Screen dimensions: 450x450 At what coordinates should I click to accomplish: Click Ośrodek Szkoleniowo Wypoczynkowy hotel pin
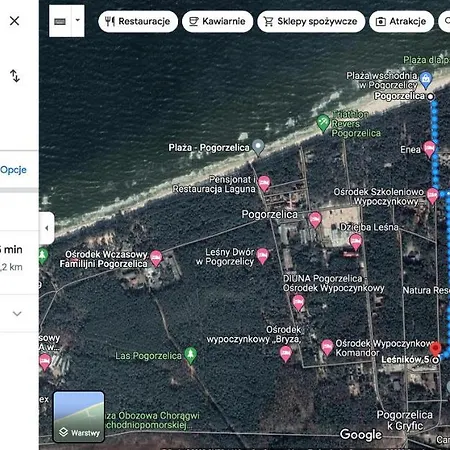pyautogui.click(x=432, y=196)
